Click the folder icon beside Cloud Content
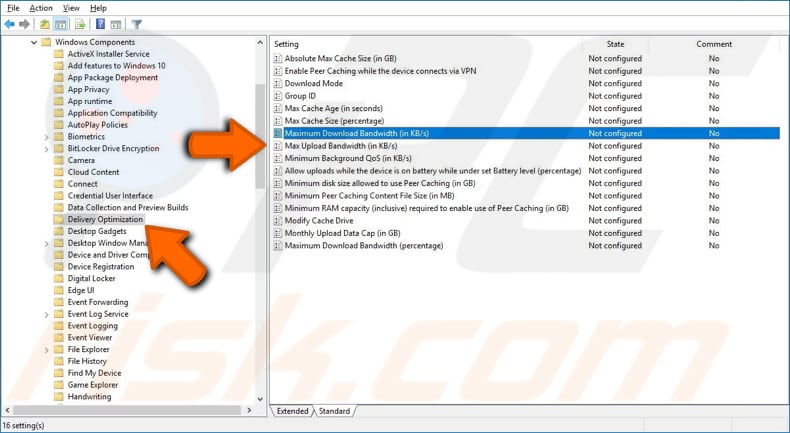The image size is (790, 433). pos(59,172)
